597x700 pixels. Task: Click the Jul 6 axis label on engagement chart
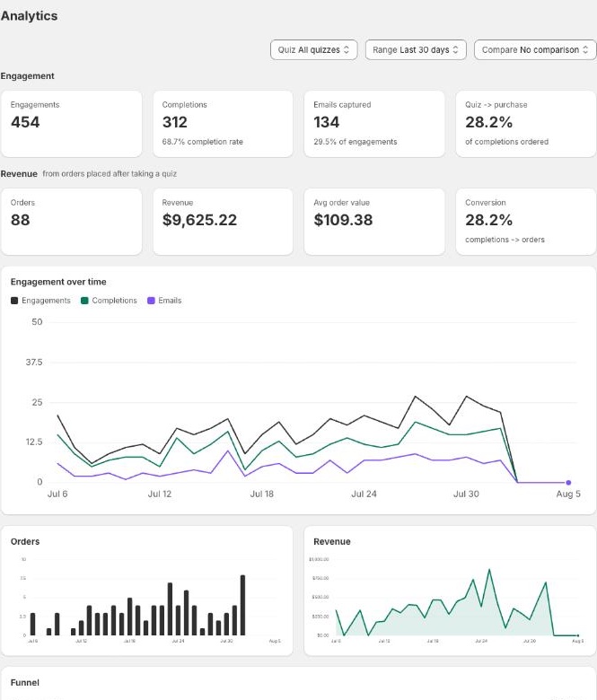(57, 494)
